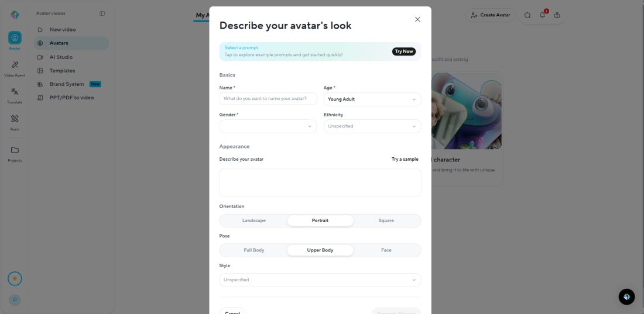Choose Full Body pose
Screen dimensions: 644x314
(254, 250)
